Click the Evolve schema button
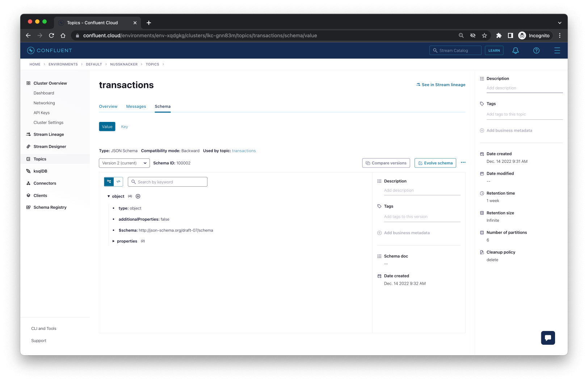588x382 pixels. point(435,163)
